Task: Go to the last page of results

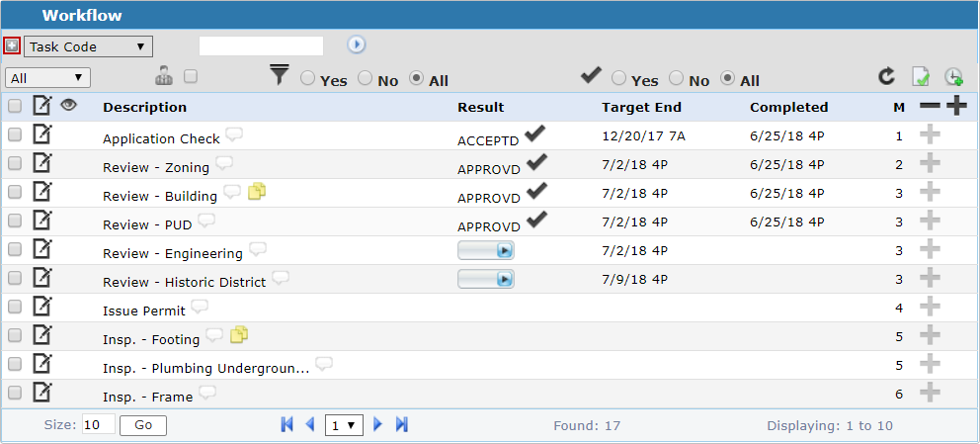Action: point(402,424)
